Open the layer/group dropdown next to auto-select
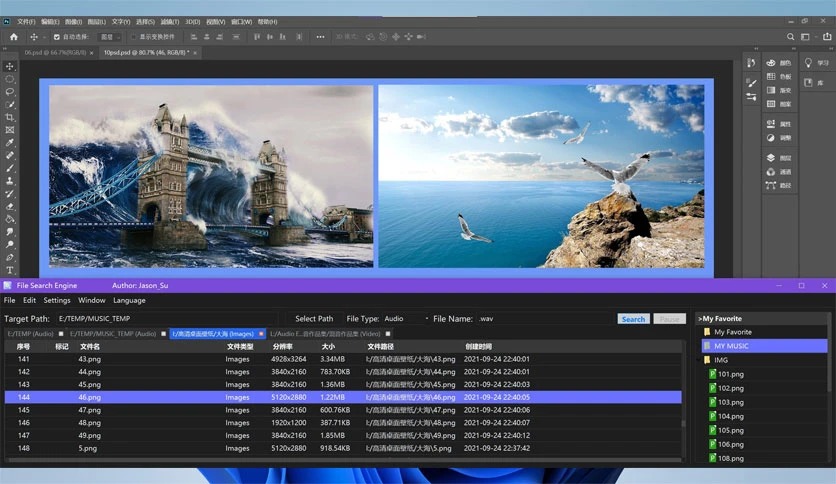 [x=110, y=37]
